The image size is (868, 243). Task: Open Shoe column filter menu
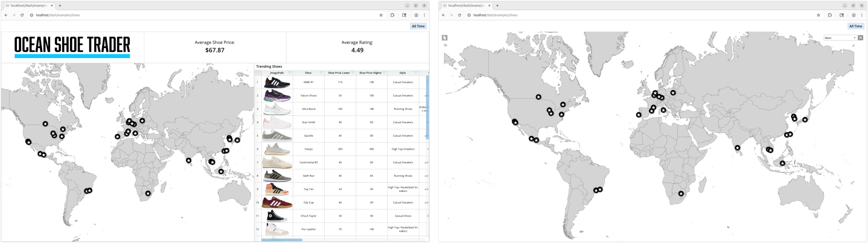(321, 73)
